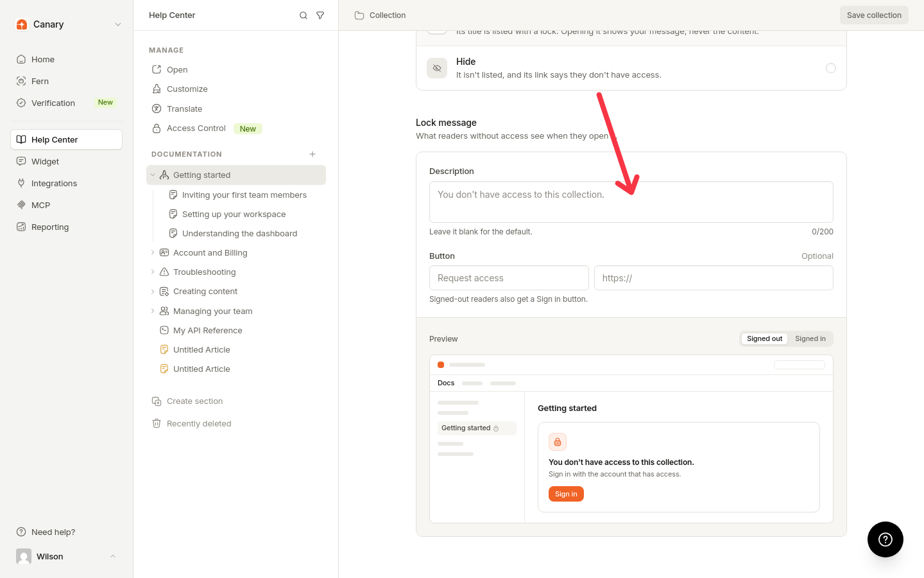Click the Request access button label field
This screenshot has width=924, height=578.
[x=509, y=278]
